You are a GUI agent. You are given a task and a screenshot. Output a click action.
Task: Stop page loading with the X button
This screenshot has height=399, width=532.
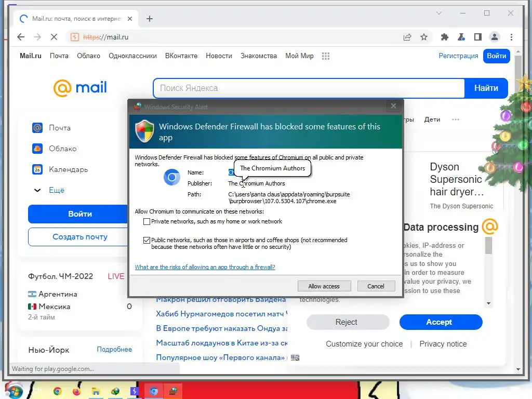[x=54, y=37]
